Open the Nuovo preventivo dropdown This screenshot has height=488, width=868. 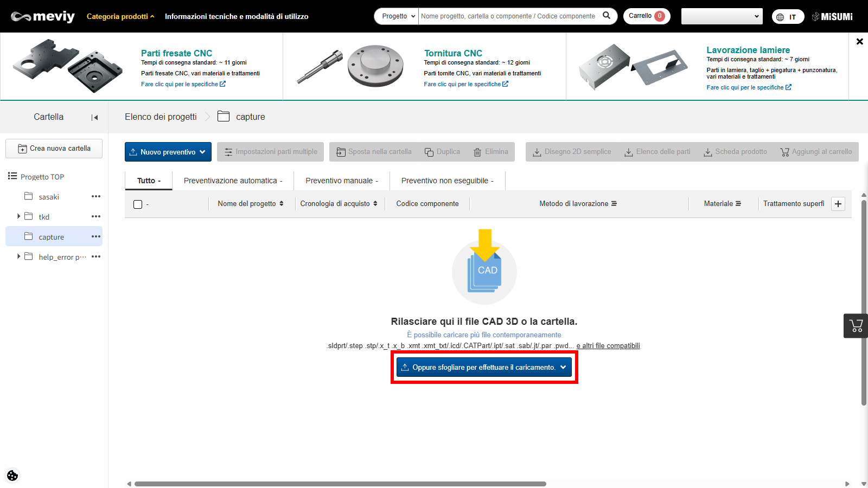coord(168,152)
